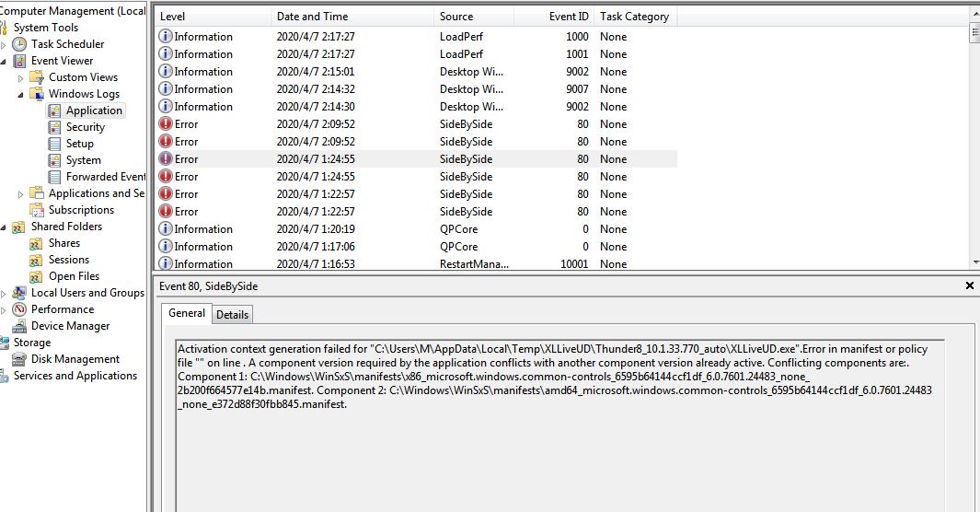
Task: Click the Storage icon
Action: (x=4, y=343)
